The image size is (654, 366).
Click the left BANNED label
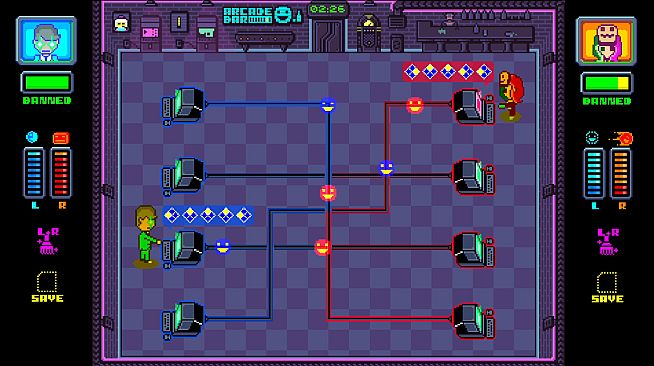point(47,100)
